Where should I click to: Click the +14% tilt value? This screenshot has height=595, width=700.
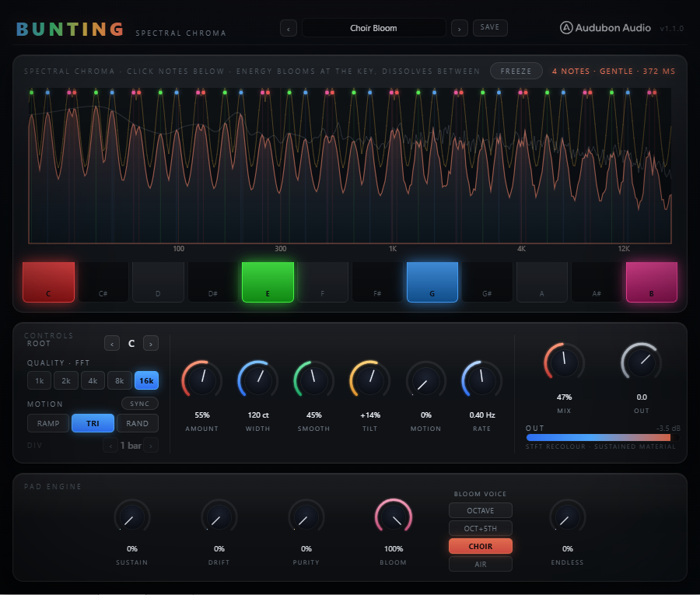tap(370, 415)
